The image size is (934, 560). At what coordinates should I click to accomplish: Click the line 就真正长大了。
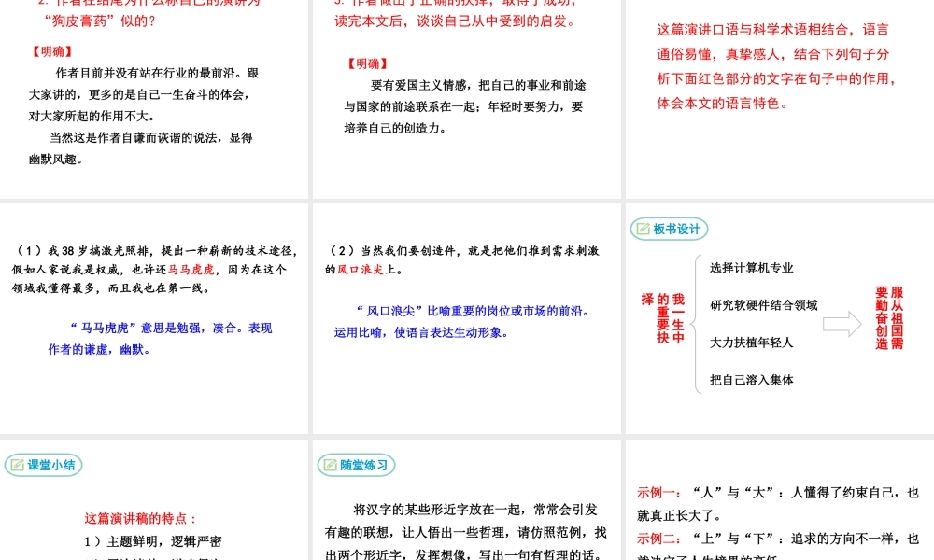tap(679, 515)
